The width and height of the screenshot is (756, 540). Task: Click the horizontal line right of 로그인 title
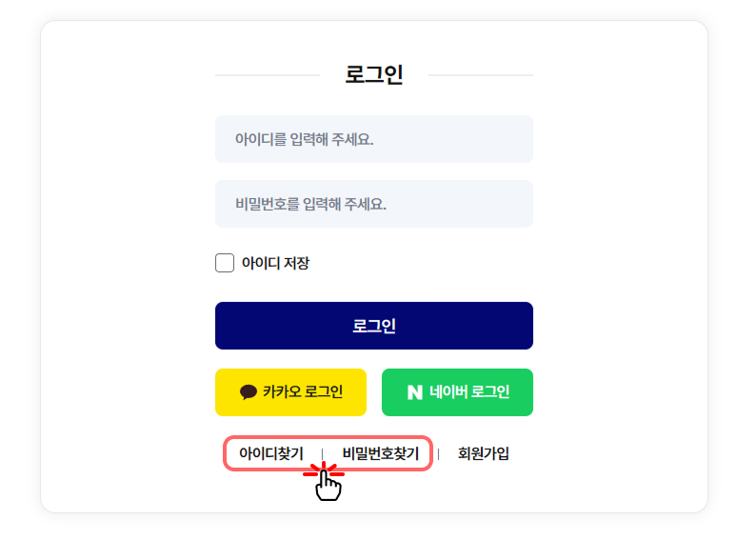[x=481, y=74]
